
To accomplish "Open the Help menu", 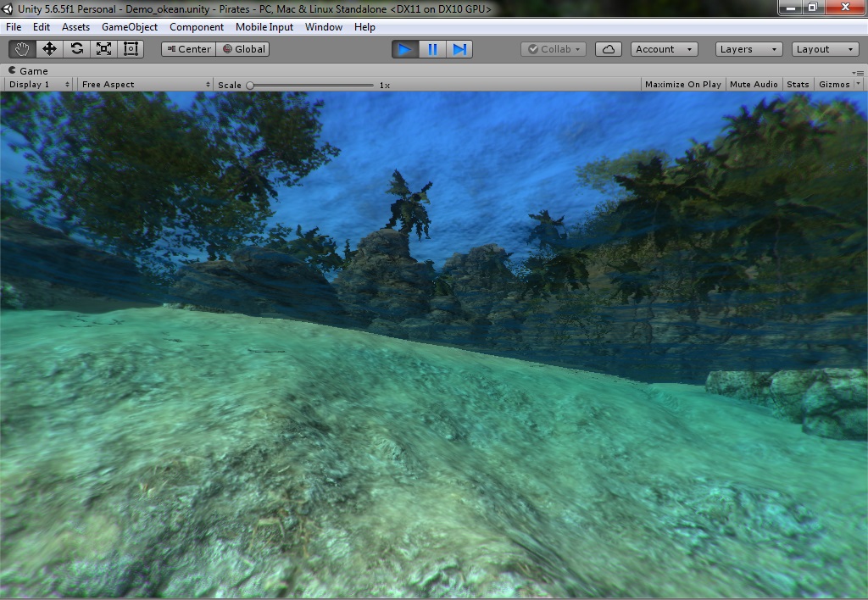I will [x=364, y=27].
